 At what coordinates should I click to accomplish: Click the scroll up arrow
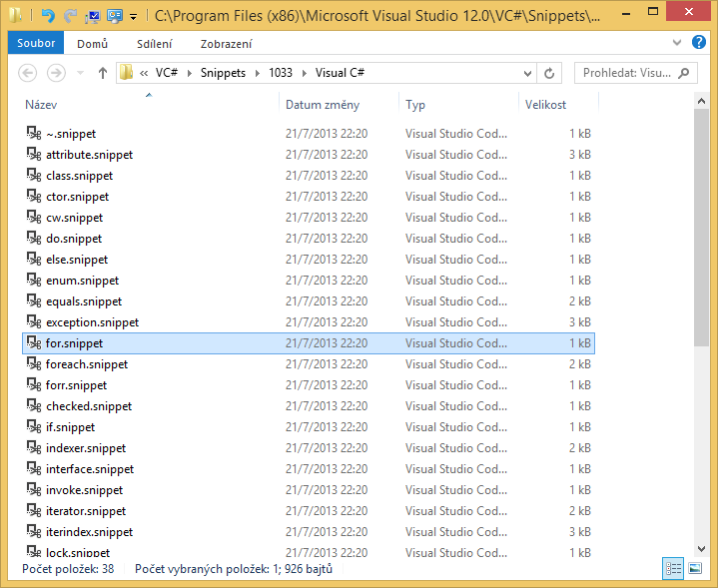[x=701, y=101]
